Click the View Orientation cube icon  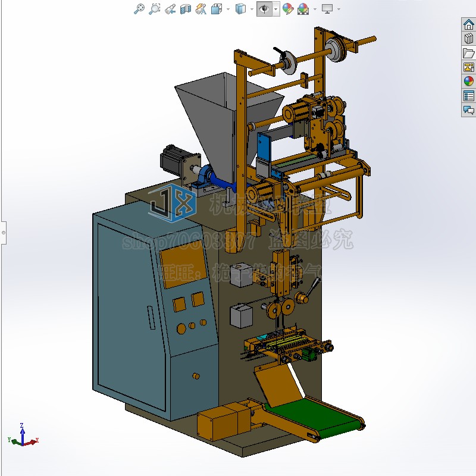pyautogui.click(x=217, y=9)
